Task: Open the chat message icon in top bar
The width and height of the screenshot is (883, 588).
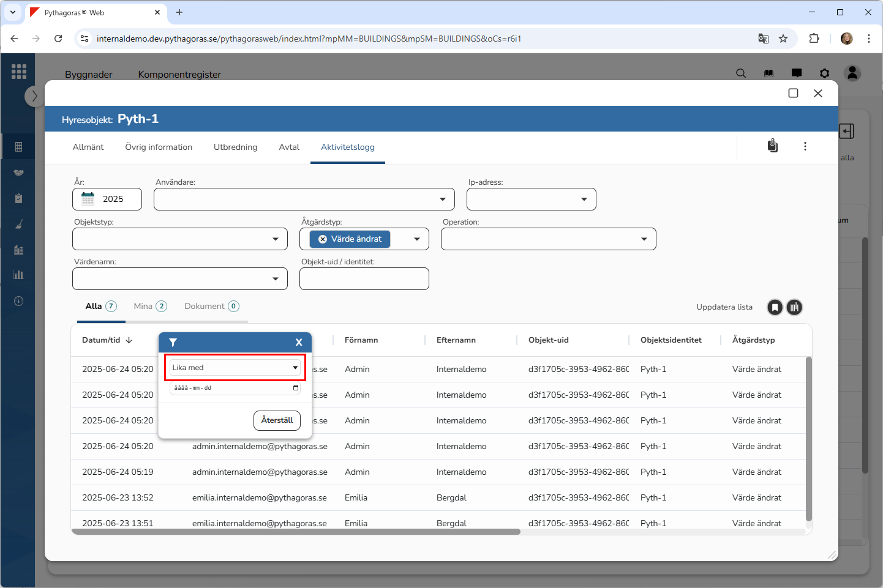Action: pyautogui.click(x=797, y=73)
